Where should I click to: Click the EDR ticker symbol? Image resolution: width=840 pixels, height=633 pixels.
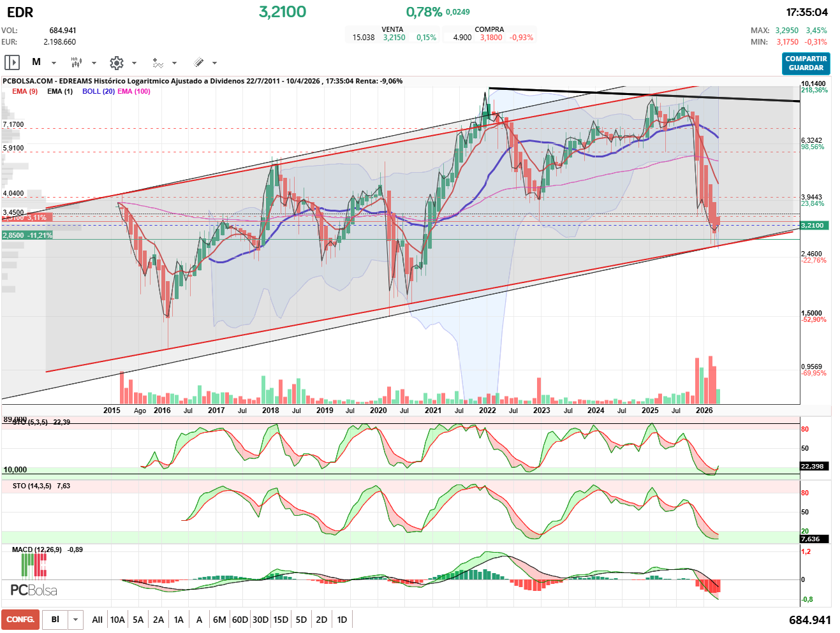click(x=20, y=12)
